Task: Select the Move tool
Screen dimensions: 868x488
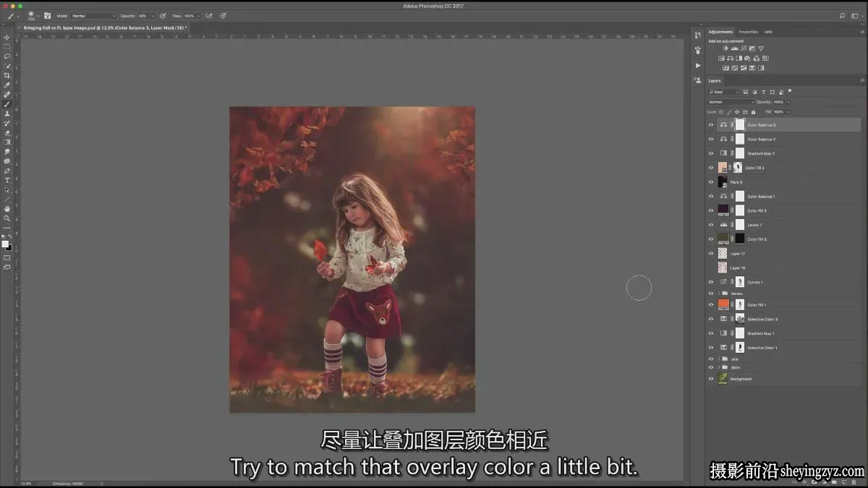Action: coord(7,38)
